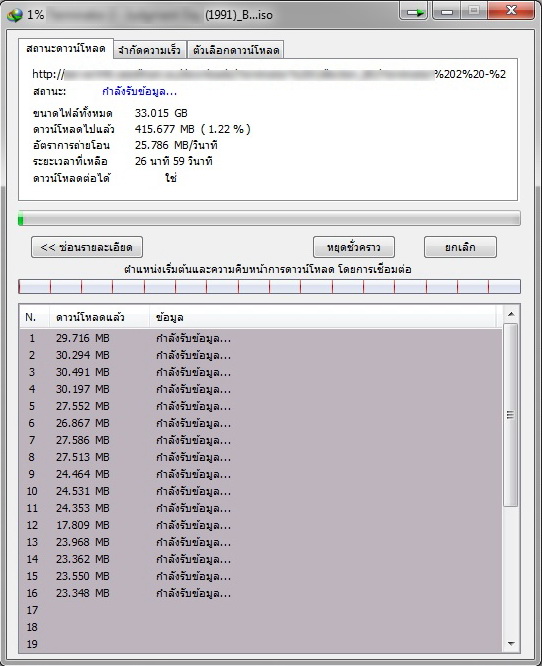Switch to the ตัวเลือกดาวน์โหลด tab
This screenshot has height=666, width=542.
236,50
